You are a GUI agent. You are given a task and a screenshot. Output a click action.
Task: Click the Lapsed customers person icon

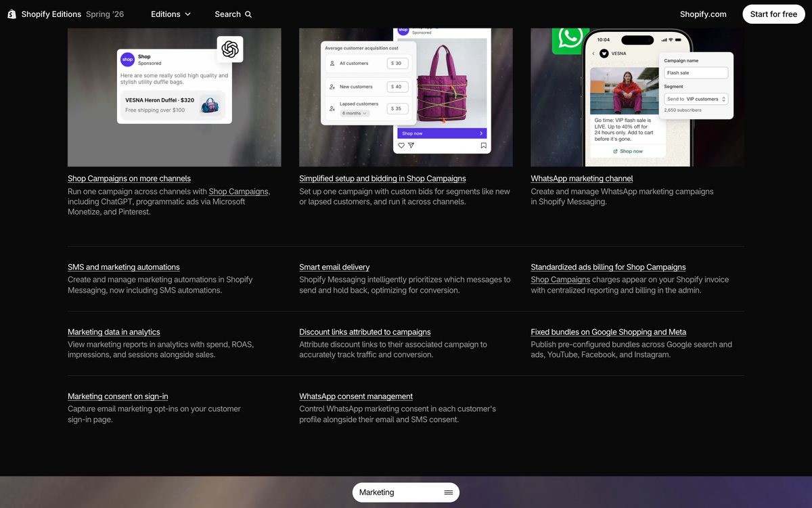(332, 108)
